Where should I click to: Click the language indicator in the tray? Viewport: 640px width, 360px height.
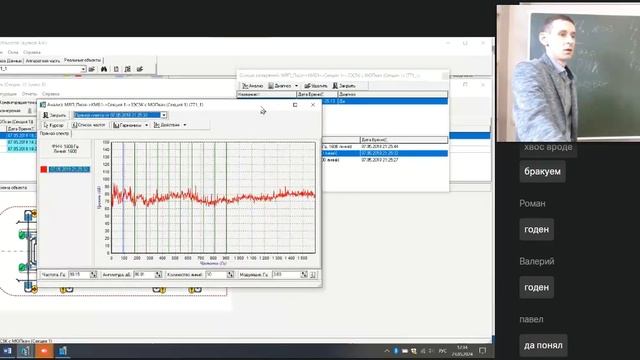(x=442, y=351)
